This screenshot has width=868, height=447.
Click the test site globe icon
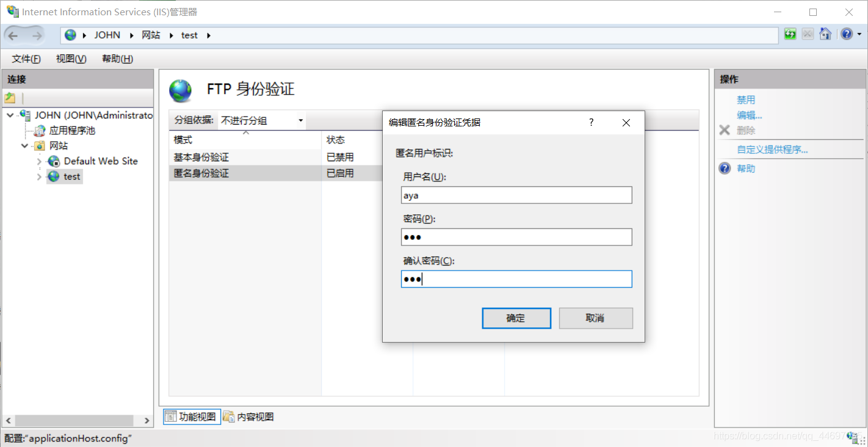[54, 176]
